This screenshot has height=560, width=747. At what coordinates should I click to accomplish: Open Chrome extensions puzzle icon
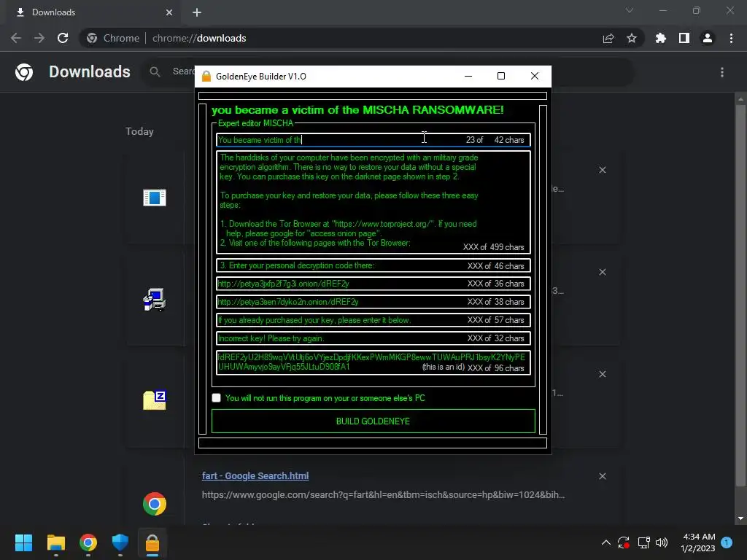[661, 38]
